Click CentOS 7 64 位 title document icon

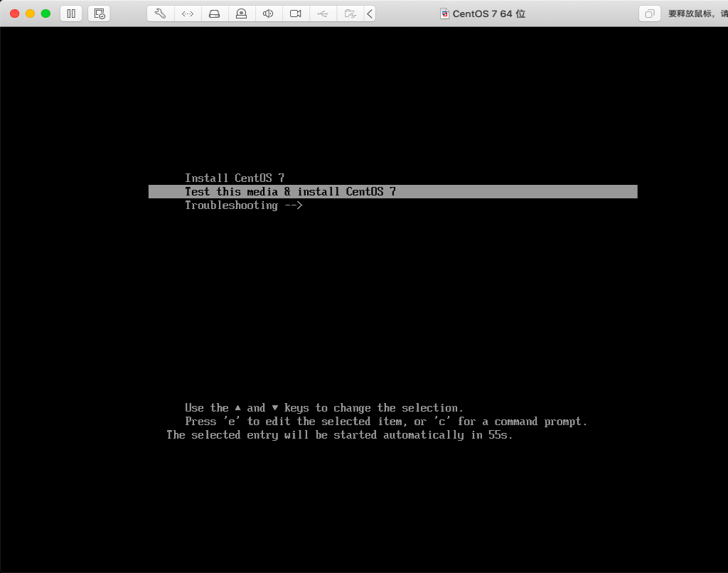click(x=444, y=14)
